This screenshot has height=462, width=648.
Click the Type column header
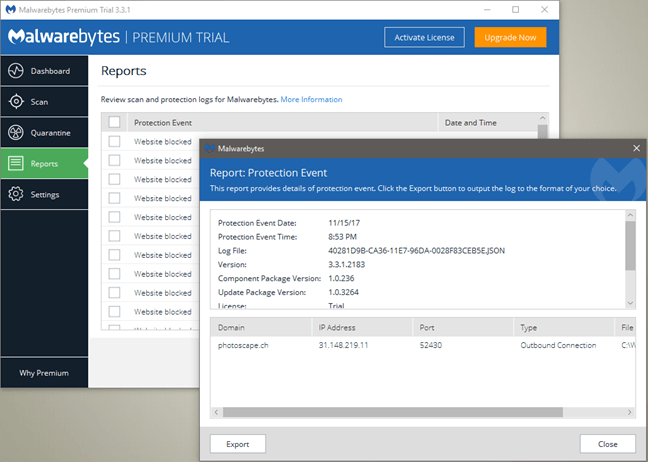[x=564, y=327]
